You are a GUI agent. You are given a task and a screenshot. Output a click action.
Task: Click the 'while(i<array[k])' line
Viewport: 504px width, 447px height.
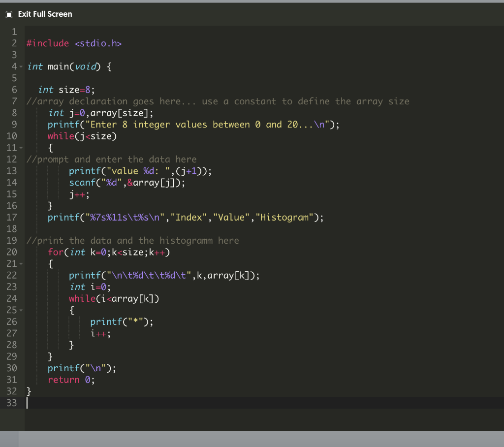tap(114, 299)
